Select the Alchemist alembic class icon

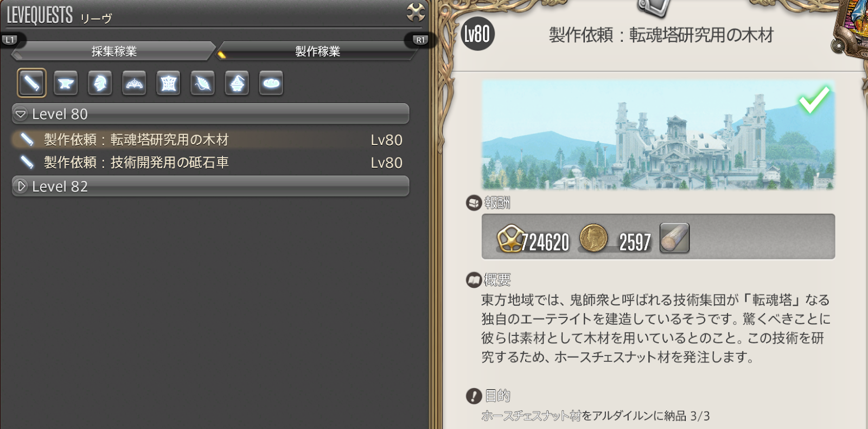click(x=237, y=83)
